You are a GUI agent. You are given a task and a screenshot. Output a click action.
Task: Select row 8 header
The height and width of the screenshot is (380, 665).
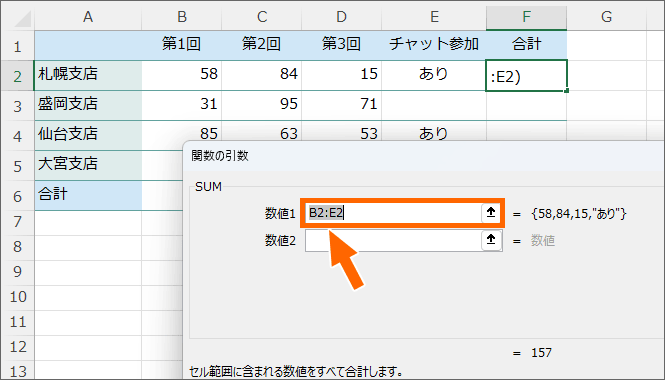(17, 248)
